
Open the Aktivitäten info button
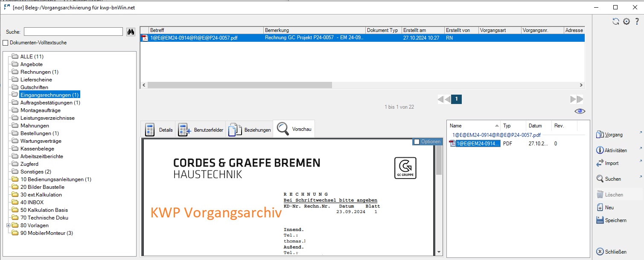pos(612,150)
